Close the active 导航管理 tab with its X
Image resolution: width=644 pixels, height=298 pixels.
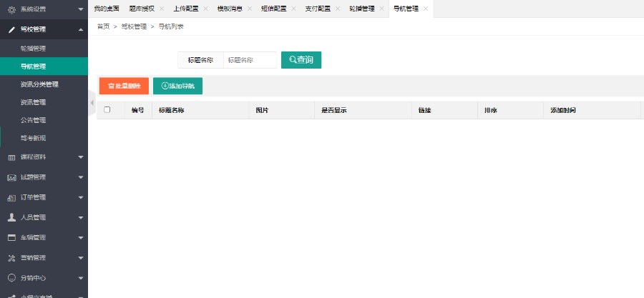point(426,9)
